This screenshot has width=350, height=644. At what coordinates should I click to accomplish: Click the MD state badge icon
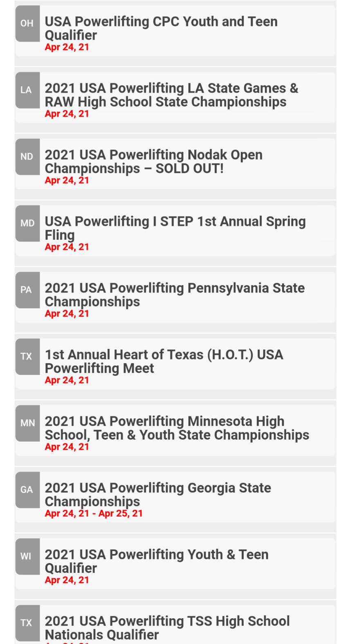tap(27, 223)
